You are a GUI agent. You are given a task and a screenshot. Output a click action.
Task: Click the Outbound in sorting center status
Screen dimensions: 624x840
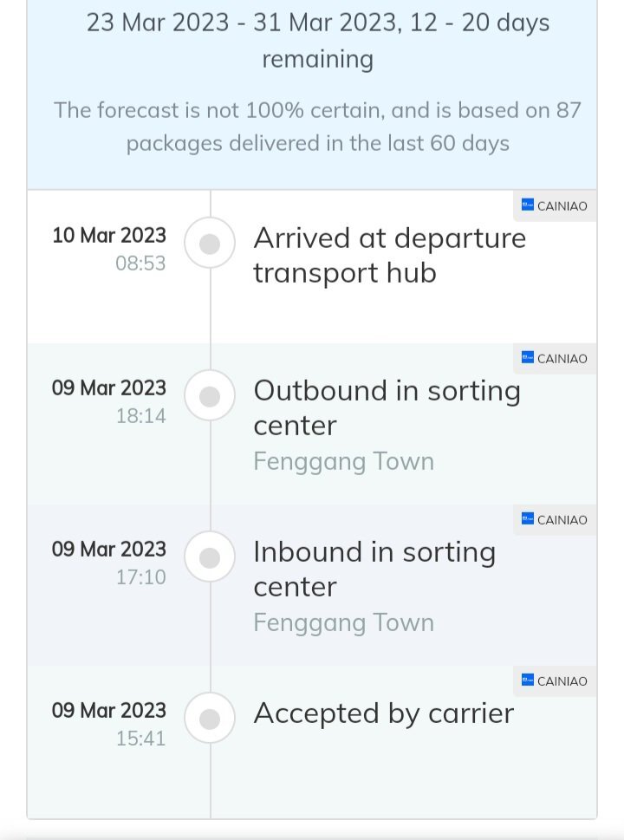coord(387,408)
